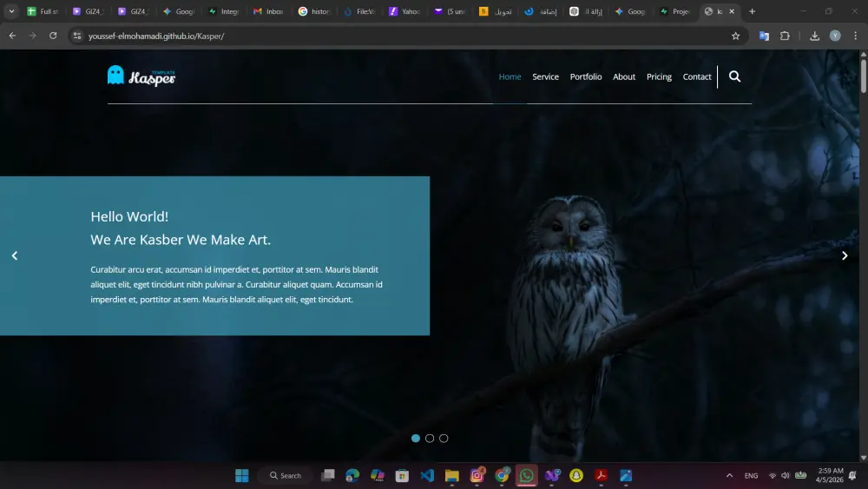The image size is (868, 489).
Task: Click the Kasper ghost logo
Action: pos(141,76)
